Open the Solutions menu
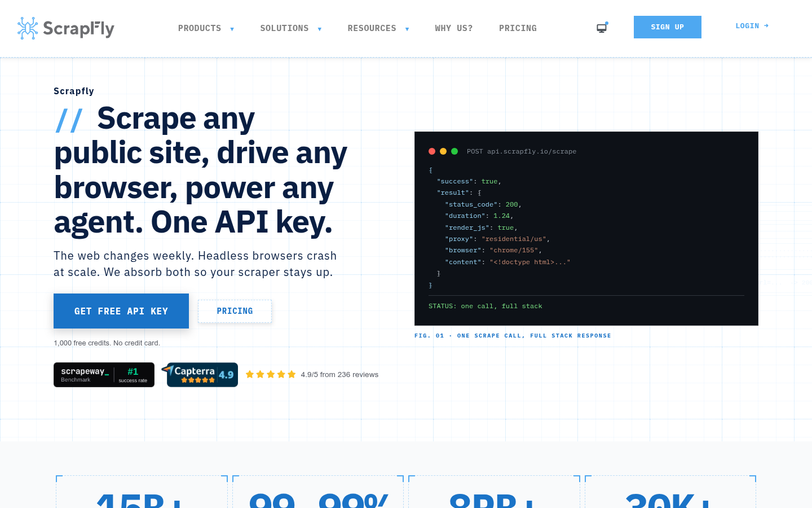This screenshot has height=508, width=812. 284,28
